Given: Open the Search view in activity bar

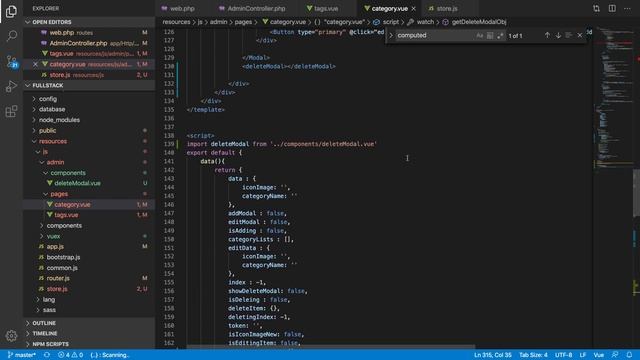Looking at the screenshot, I should (11, 36).
